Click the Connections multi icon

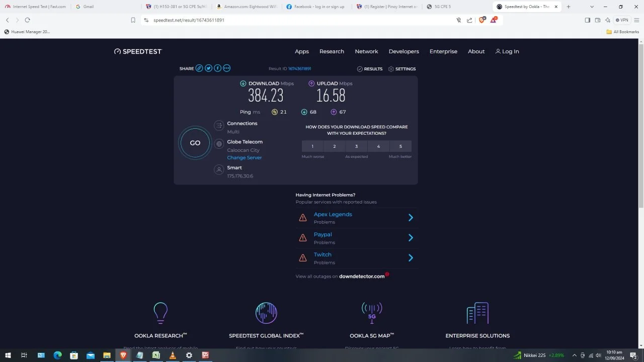click(219, 126)
